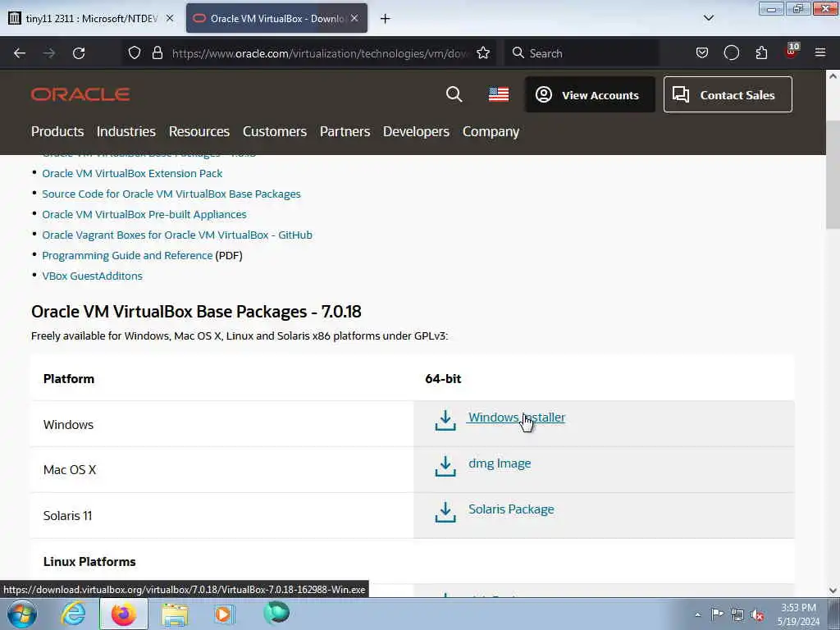
Task: Click the scrollbar down arrow
Action: [x=833, y=591]
